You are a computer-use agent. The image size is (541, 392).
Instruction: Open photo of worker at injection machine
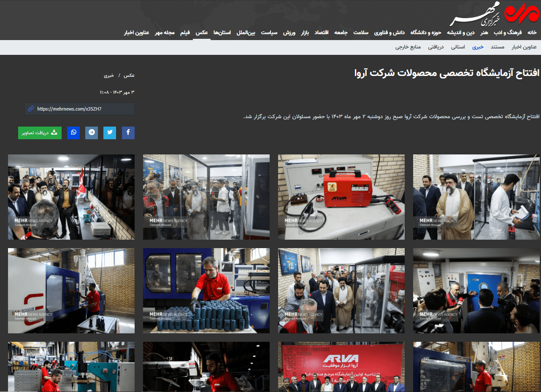click(71, 291)
